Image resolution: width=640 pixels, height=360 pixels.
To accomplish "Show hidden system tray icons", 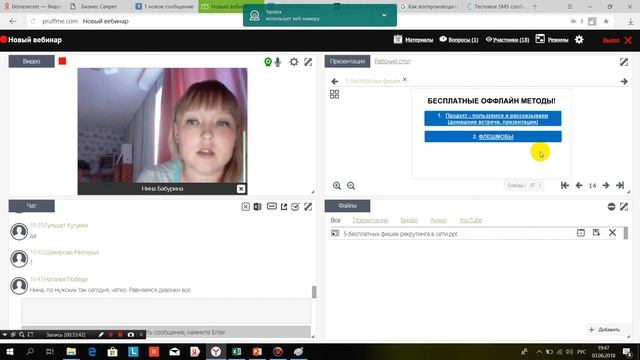I will coord(539,351).
